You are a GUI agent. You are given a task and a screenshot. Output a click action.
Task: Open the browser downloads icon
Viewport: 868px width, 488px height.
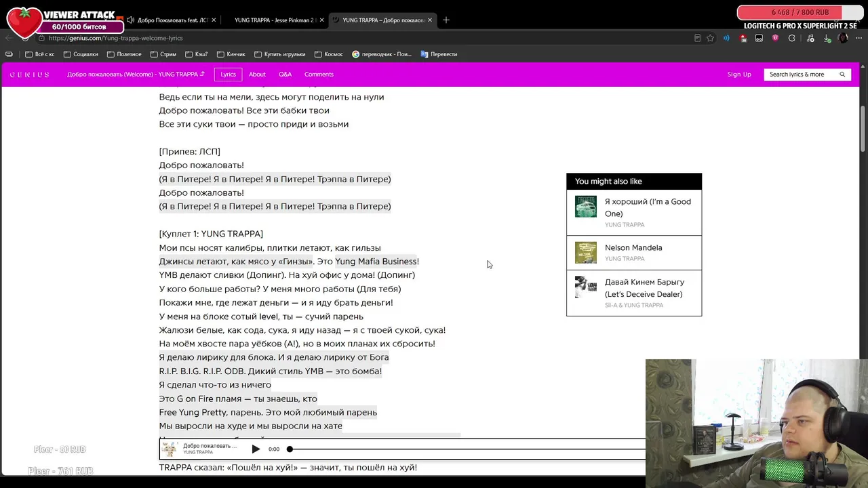click(827, 38)
